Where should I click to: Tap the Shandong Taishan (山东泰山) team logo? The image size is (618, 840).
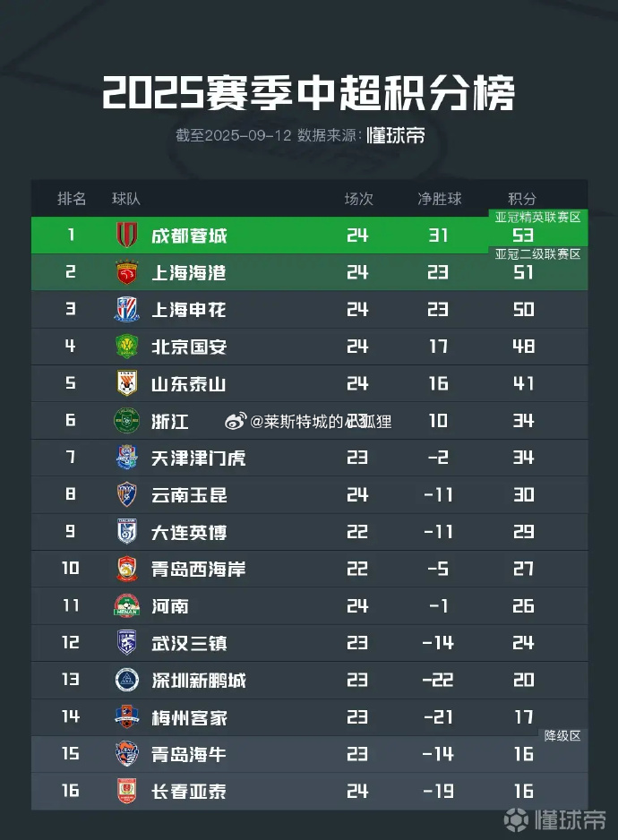127,383
